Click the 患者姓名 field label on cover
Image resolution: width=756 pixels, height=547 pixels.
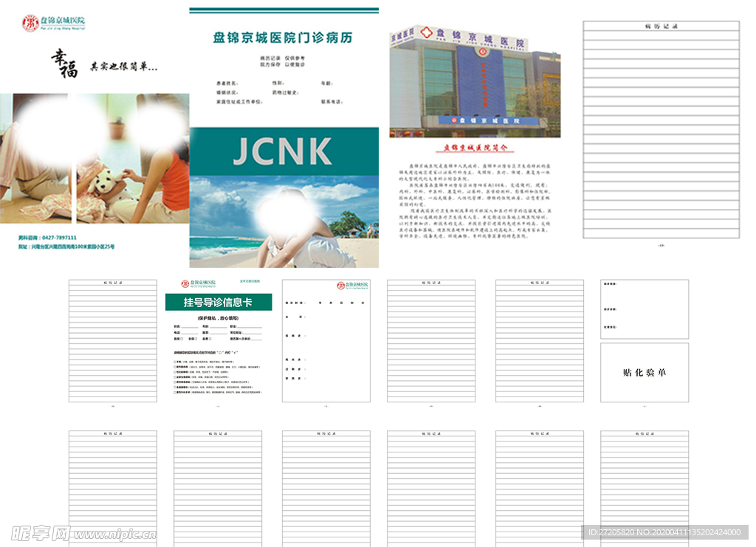point(227,83)
